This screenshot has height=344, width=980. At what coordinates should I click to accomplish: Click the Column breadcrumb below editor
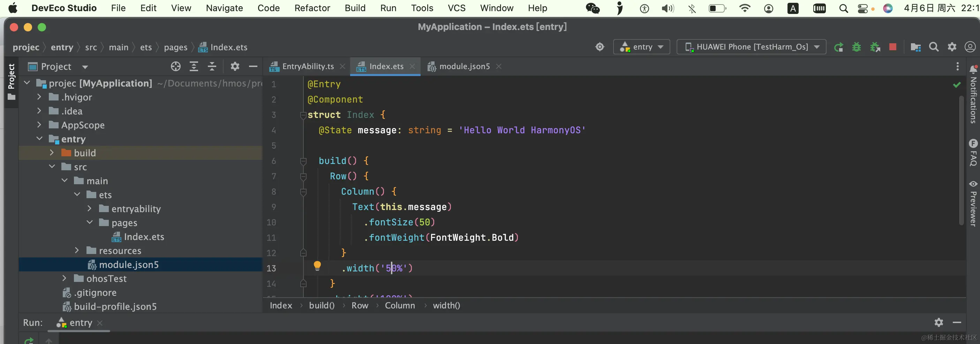tap(399, 306)
